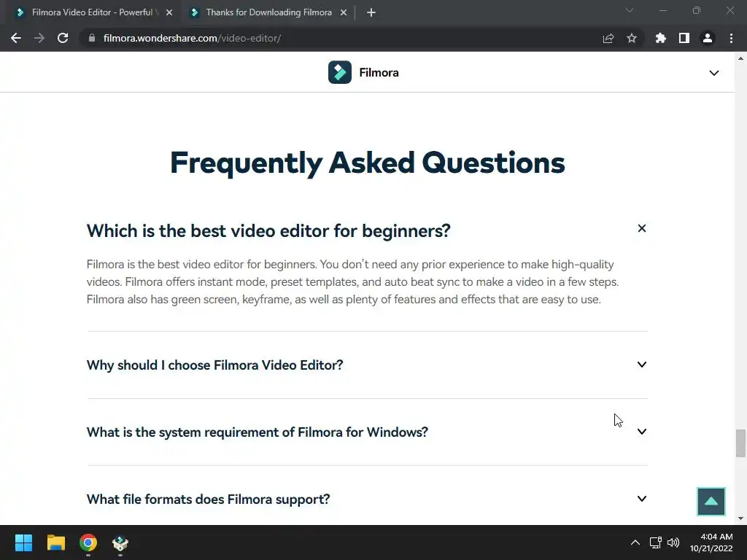Image resolution: width=747 pixels, height=560 pixels.
Task: Click the back-to-top arrow button
Action: (x=711, y=502)
